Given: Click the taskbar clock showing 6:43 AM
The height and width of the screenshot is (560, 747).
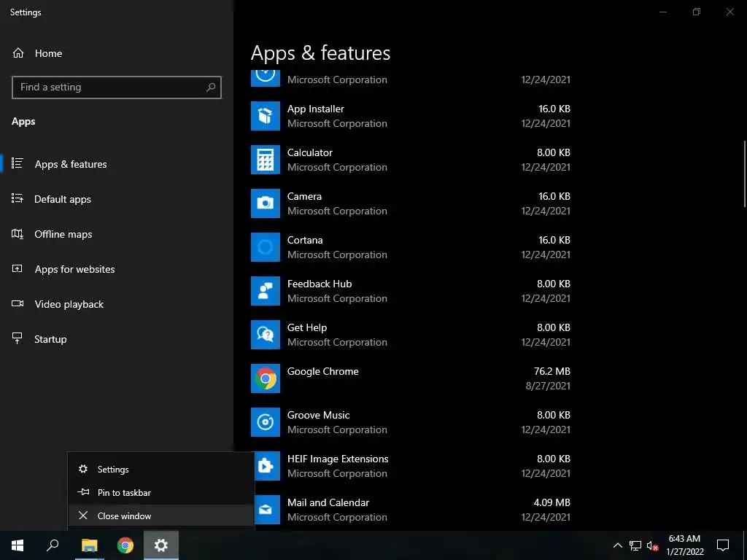Looking at the screenshot, I should coord(684,545).
